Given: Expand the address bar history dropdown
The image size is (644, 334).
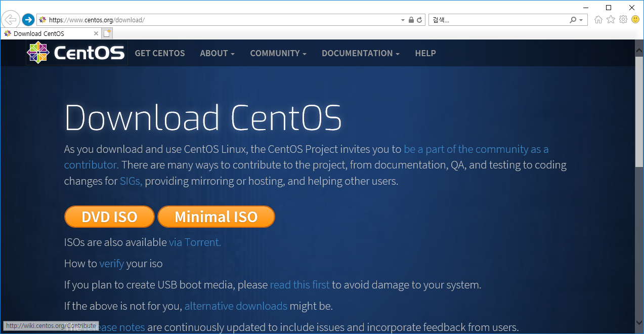Looking at the screenshot, I should tap(403, 20).
